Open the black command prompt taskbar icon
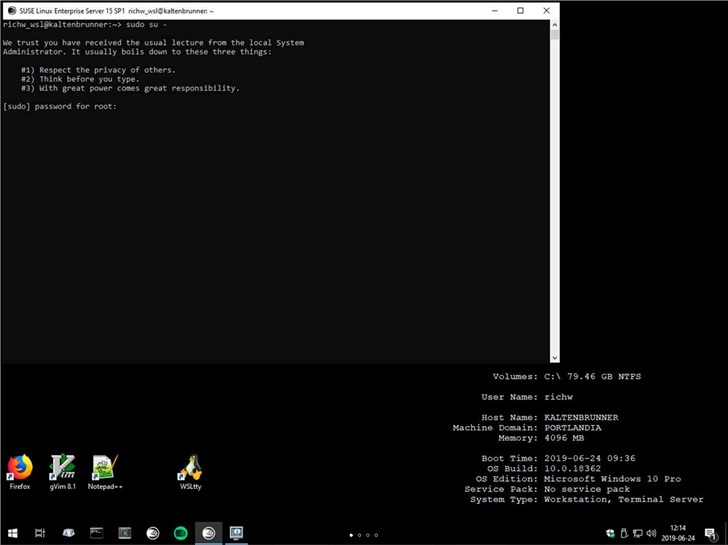 point(97,533)
